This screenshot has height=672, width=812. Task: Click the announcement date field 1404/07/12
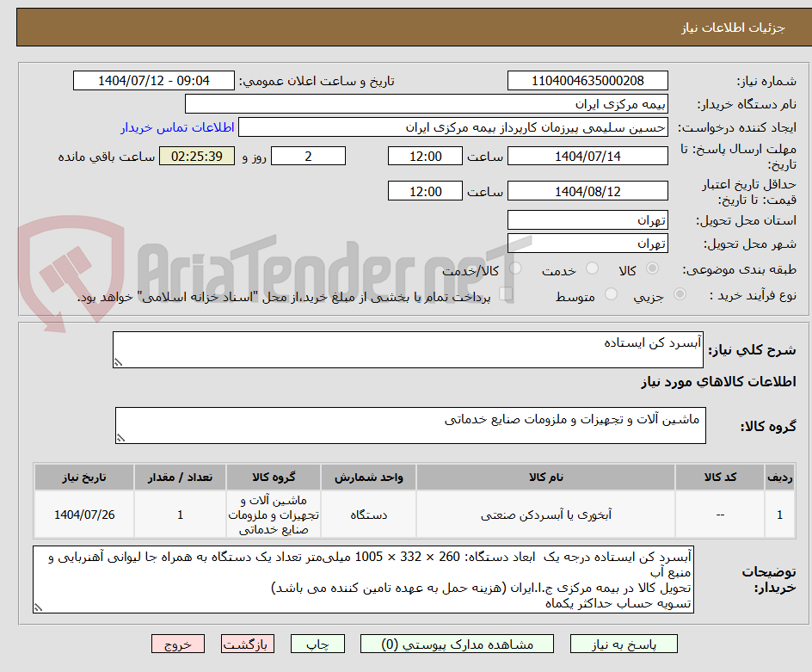point(153,80)
